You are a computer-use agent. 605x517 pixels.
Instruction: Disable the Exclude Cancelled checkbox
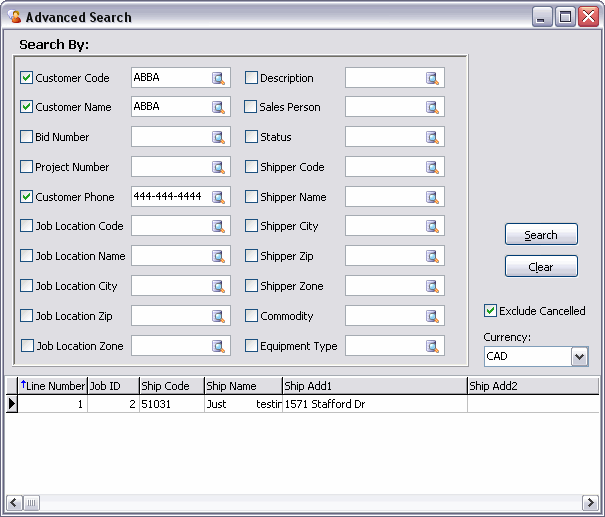pos(490,311)
